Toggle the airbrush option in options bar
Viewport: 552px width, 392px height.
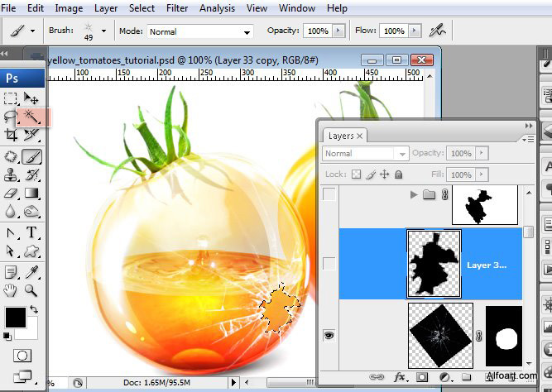436,31
